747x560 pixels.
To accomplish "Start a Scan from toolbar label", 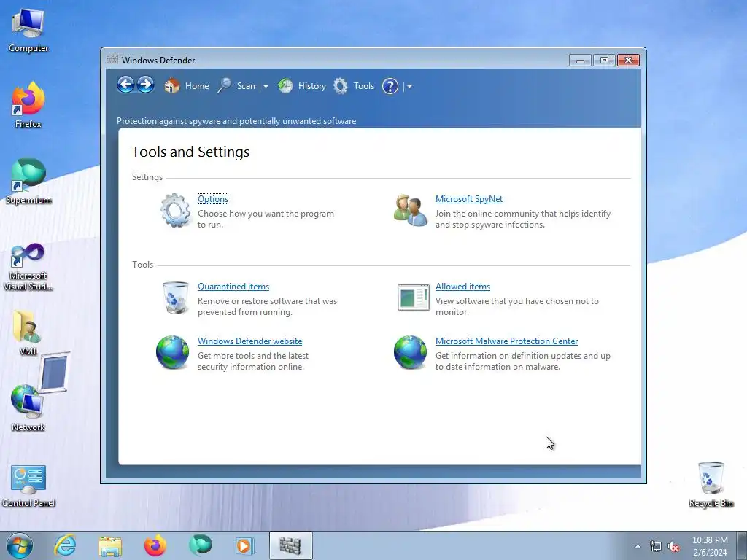I will (x=246, y=86).
